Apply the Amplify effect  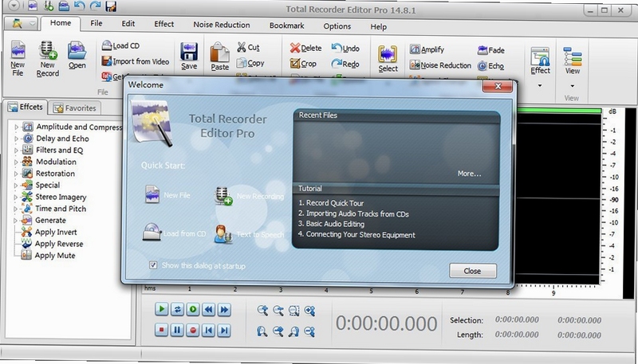tap(427, 49)
